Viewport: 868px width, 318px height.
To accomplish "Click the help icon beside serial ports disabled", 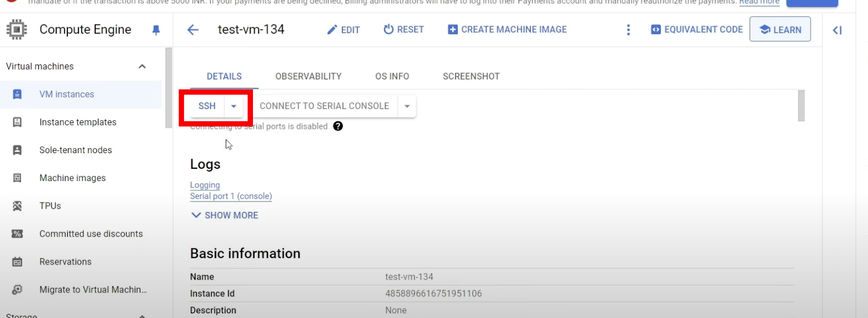I will click(338, 127).
